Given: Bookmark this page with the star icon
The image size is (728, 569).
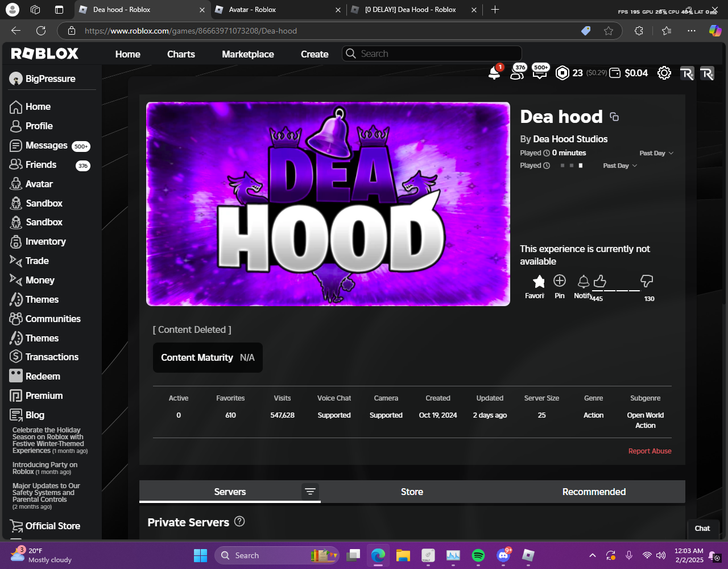Looking at the screenshot, I should tap(609, 31).
